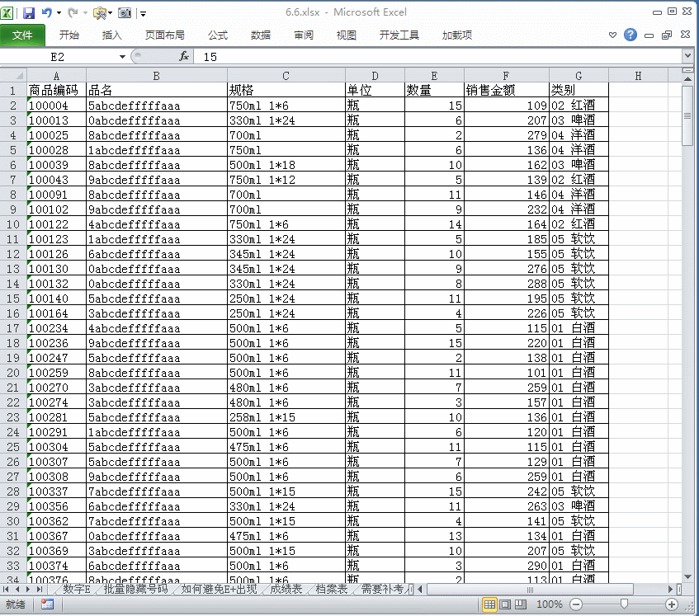Click the Save icon in quick access toolbar
Screen dimensions: 699x616
(x=29, y=13)
